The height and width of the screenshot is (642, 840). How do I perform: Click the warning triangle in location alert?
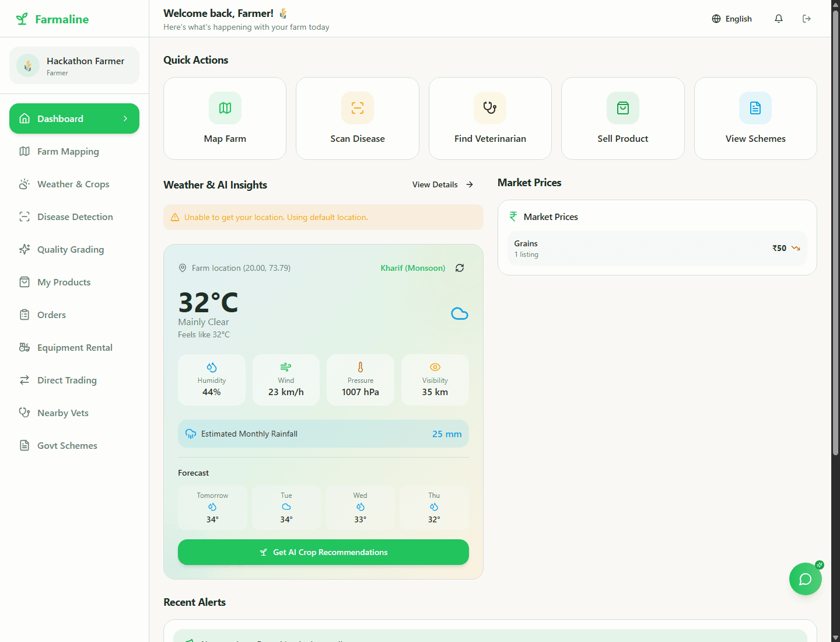point(175,217)
